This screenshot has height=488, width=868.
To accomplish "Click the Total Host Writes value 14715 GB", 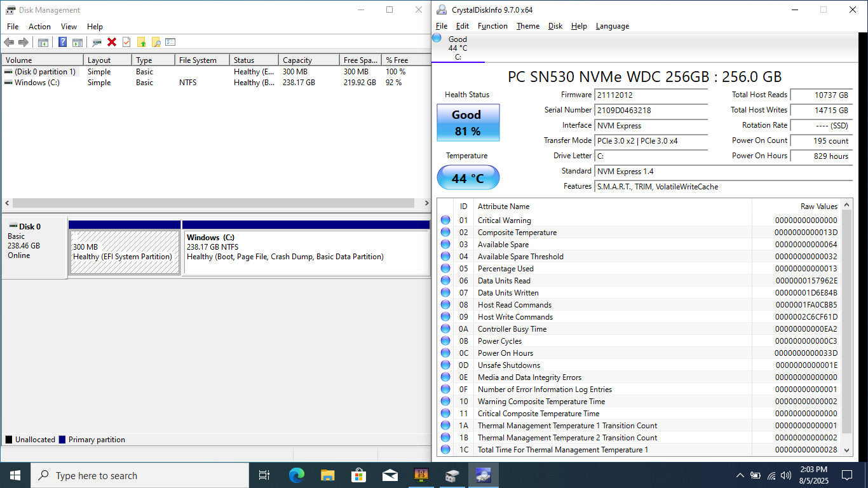I will [x=821, y=111].
